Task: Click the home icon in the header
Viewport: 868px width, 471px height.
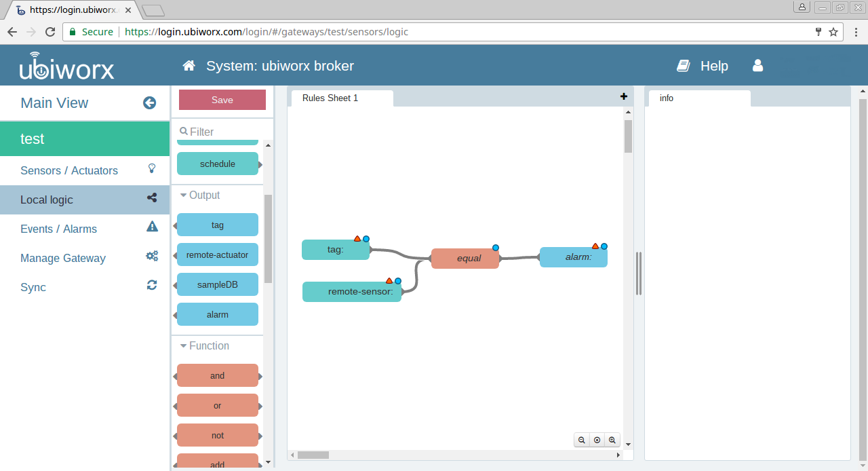Action: [189, 66]
